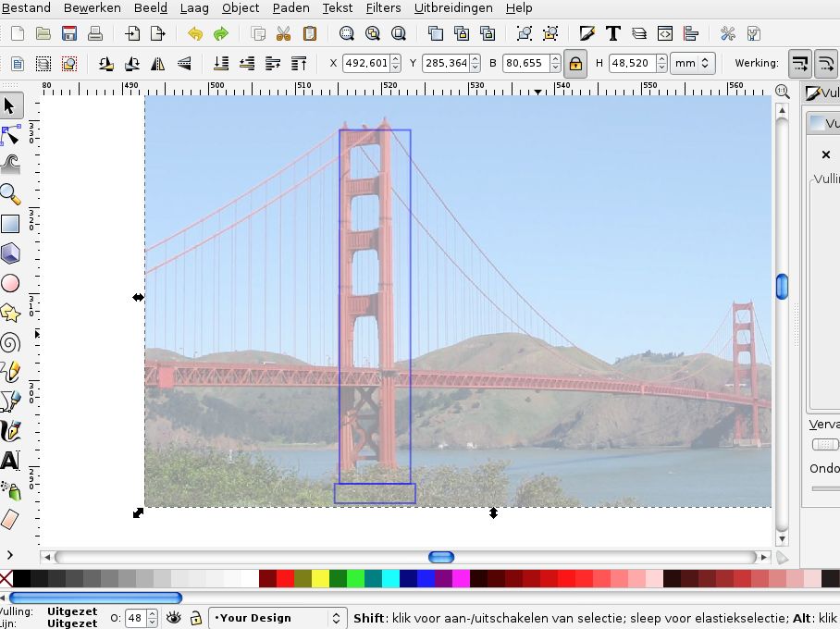Click the X coordinate input field
Image resolution: width=840 pixels, height=629 pixels.
coord(366,63)
